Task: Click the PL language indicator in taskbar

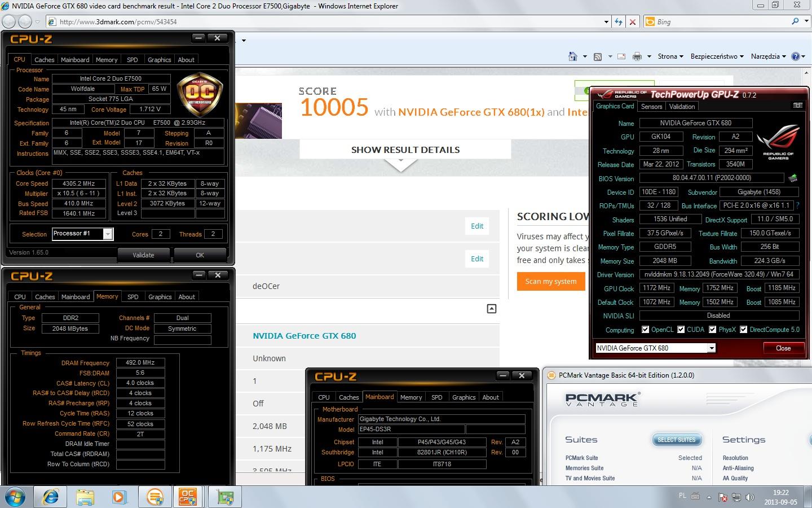Action: point(682,496)
